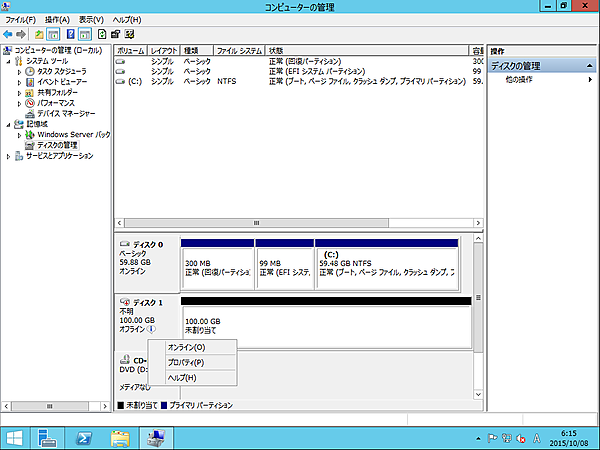Choose オンライン(O) from the context menu

pyautogui.click(x=186, y=347)
